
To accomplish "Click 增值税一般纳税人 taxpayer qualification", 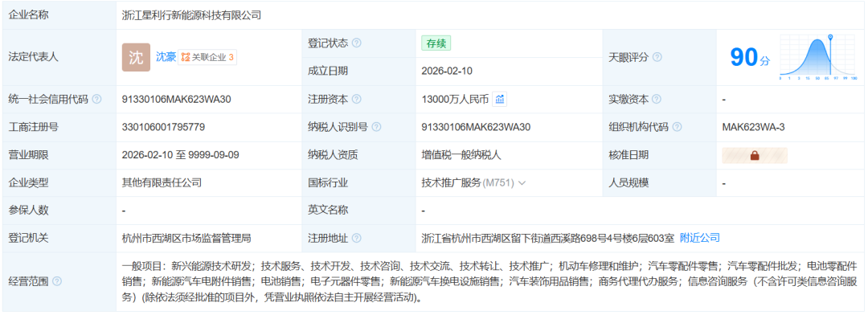I will click(x=461, y=155).
